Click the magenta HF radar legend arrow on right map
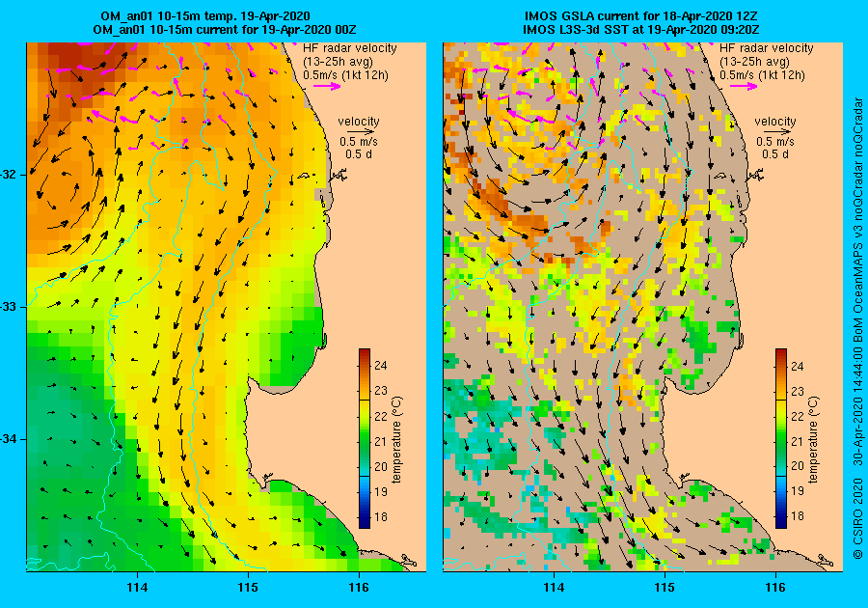Image resolution: width=868 pixels, height=608 pixels. 744,86
